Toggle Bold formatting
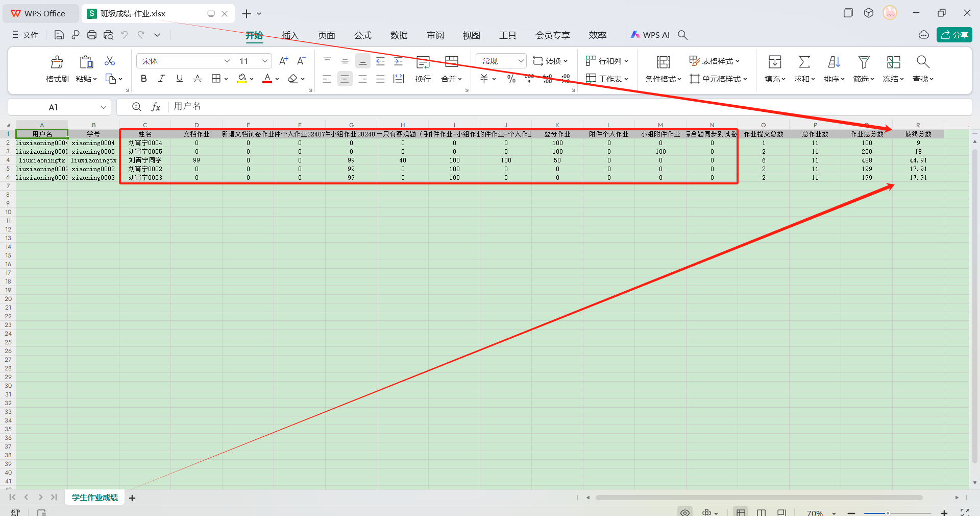Viewport: 980px width, 516px height. 144,79
